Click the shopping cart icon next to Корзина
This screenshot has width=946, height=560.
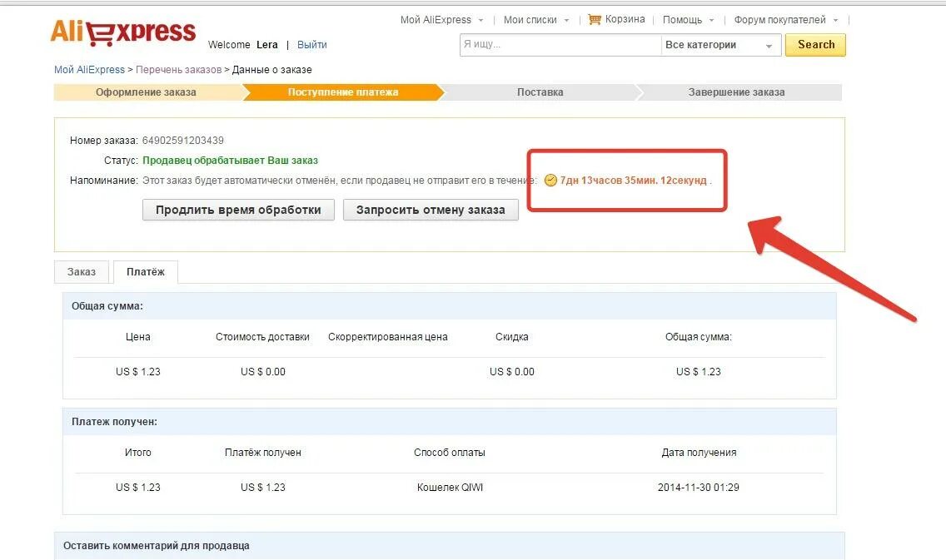(x=595, y=19)
